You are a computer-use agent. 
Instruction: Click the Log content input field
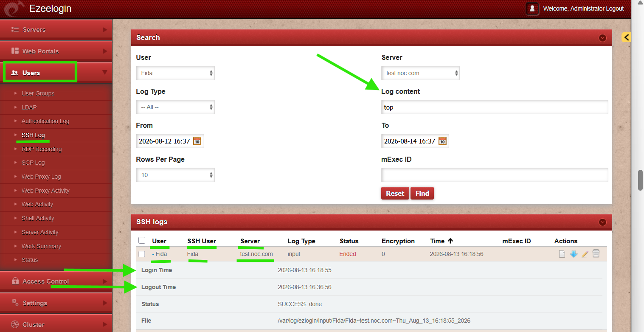[495, 107]
